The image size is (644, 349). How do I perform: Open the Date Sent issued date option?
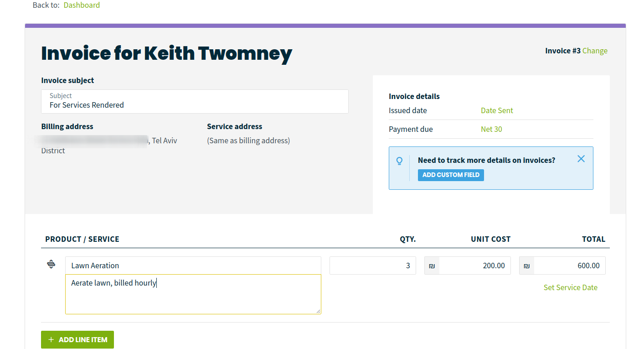[x=497, y=110]
